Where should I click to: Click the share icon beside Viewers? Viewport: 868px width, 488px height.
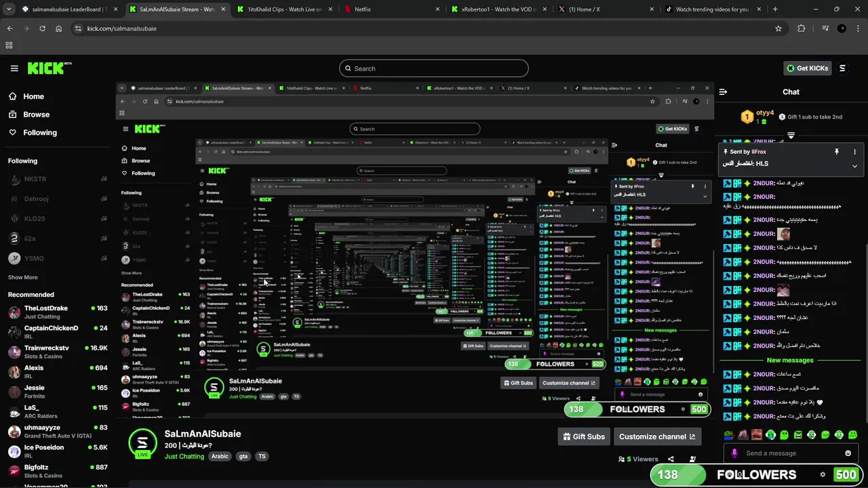click(x=671, y=459)
